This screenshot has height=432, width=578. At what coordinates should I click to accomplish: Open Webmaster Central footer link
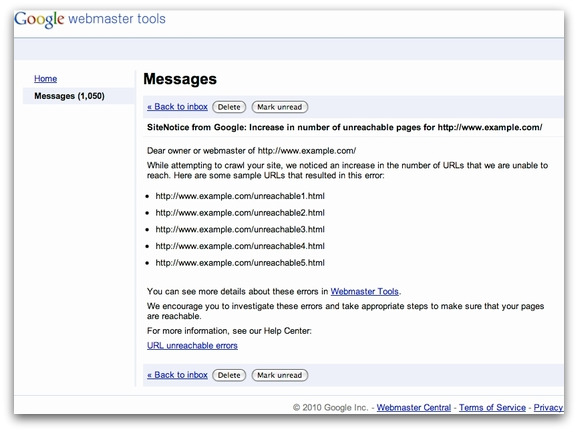click(414, 408)
